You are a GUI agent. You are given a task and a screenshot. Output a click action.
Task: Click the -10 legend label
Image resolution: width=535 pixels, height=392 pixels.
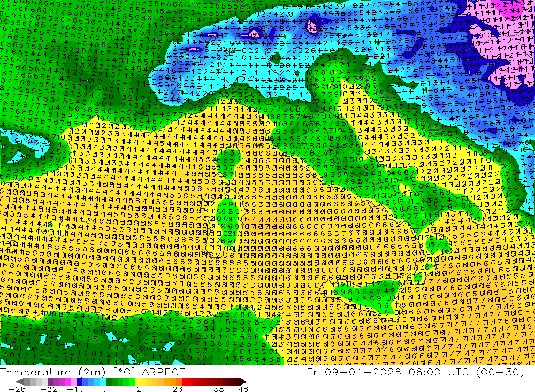click(x=75, y=389)
